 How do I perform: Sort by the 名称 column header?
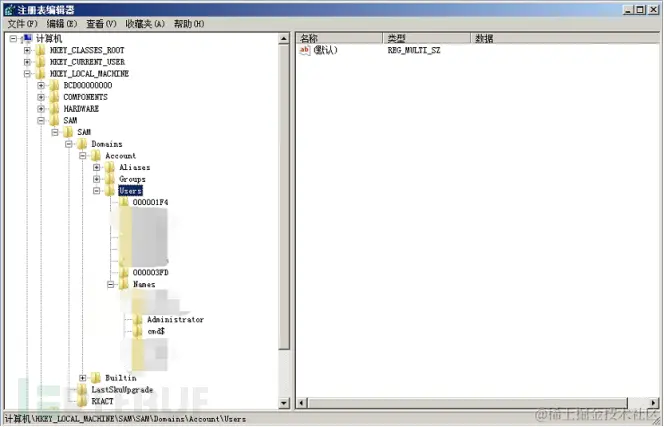[x=339, y=39]
